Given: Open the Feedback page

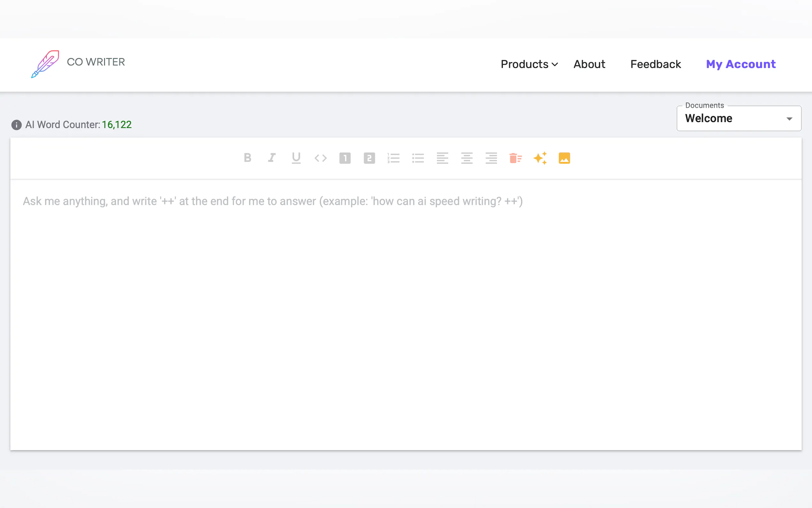Looking at the screenshot, I should 655,64.
